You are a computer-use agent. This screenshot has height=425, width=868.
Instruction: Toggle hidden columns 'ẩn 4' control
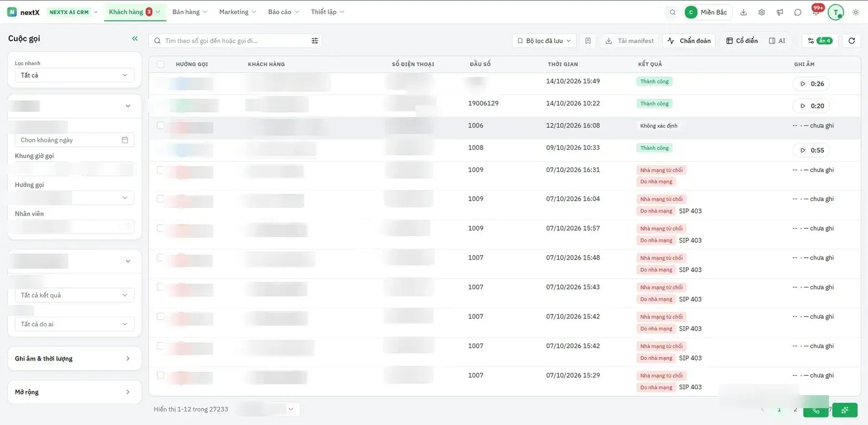820,41
